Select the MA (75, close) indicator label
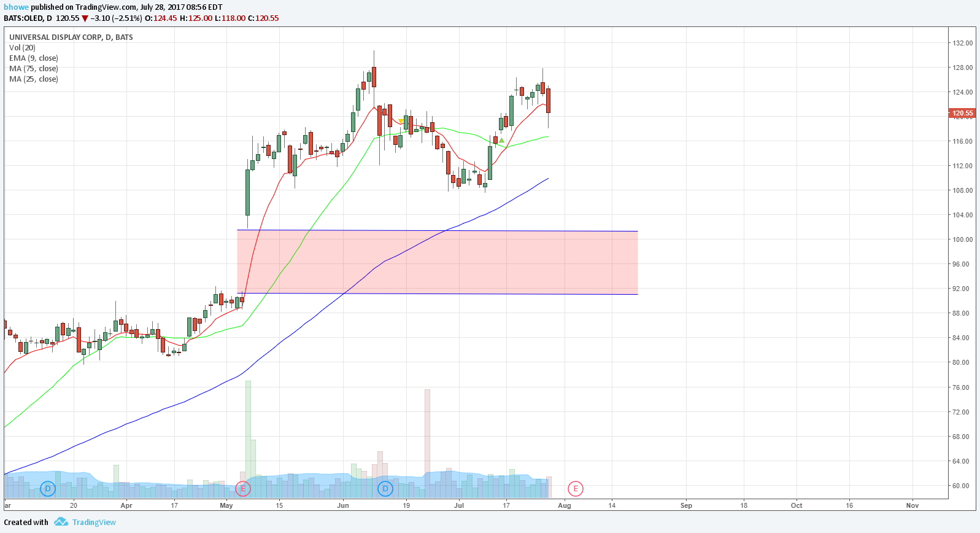This screenshot has height=533, width=980. [34, 69]
